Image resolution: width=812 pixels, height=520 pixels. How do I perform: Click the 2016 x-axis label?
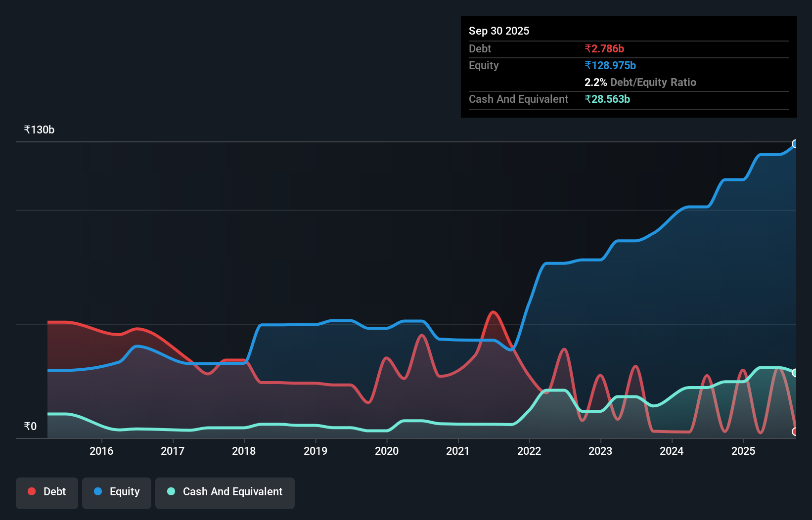(x=101, y=451)
